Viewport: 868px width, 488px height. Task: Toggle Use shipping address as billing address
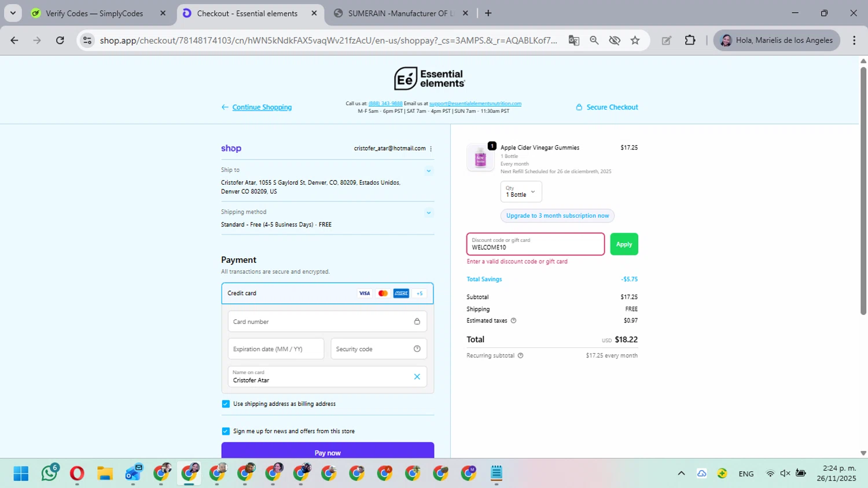pos(226,404)
